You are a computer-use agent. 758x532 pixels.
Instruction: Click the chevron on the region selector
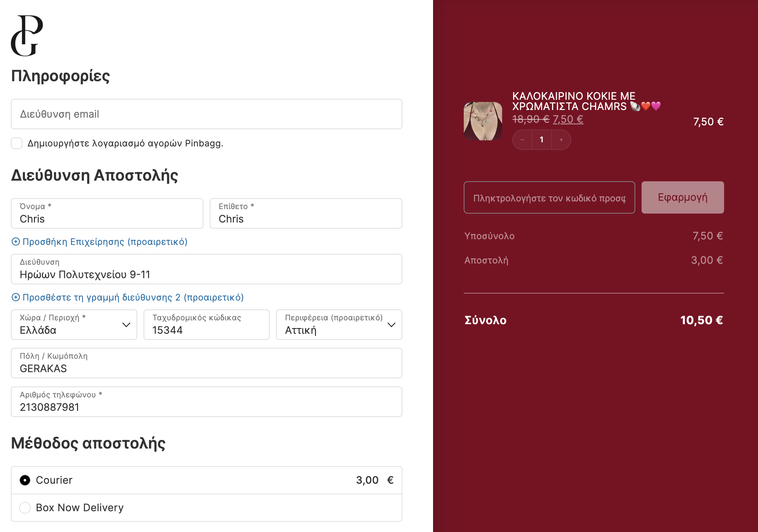pos(391,325)
